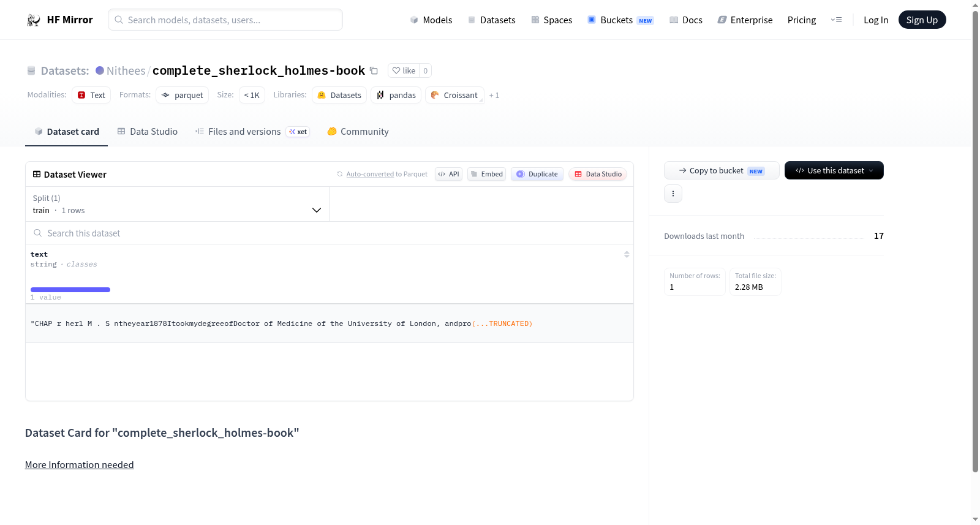Click the text column sort arrows
Screen dimensions: 980x525
coord(627,254)
